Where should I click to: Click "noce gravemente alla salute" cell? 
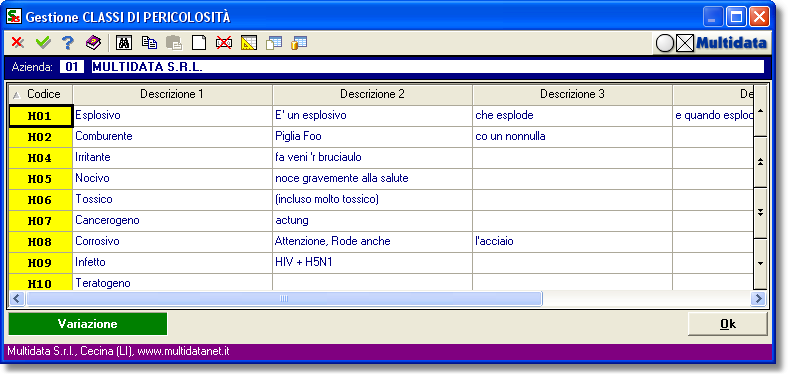pos(372,179)
